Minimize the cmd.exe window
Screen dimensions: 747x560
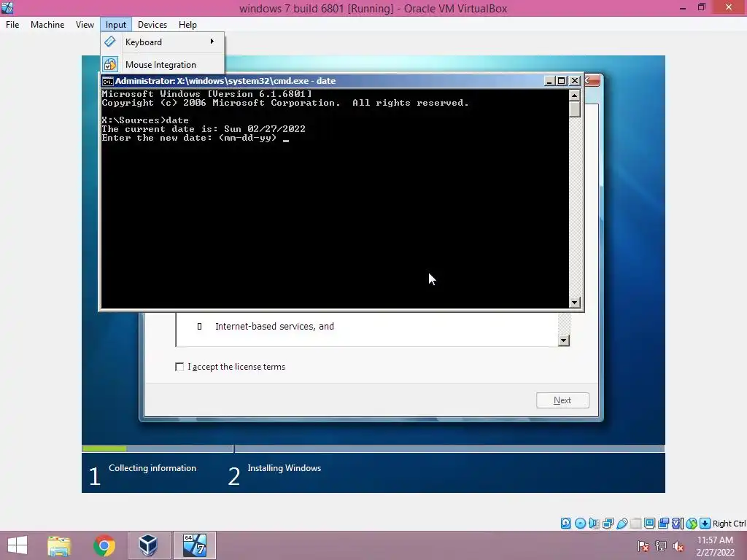(549, 81)
